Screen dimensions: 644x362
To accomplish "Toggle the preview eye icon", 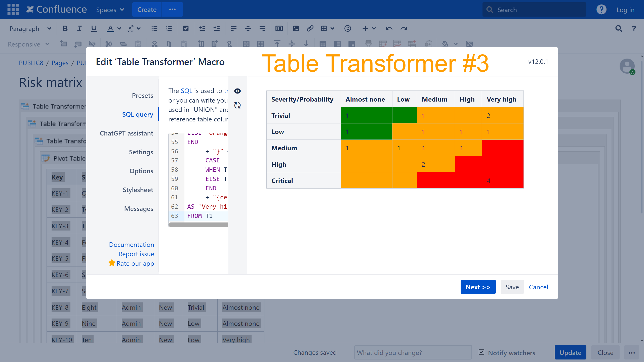I will point(237,91).
